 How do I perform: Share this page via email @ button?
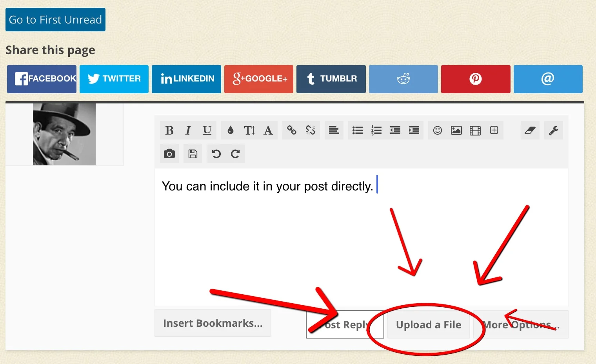point(548,79)
